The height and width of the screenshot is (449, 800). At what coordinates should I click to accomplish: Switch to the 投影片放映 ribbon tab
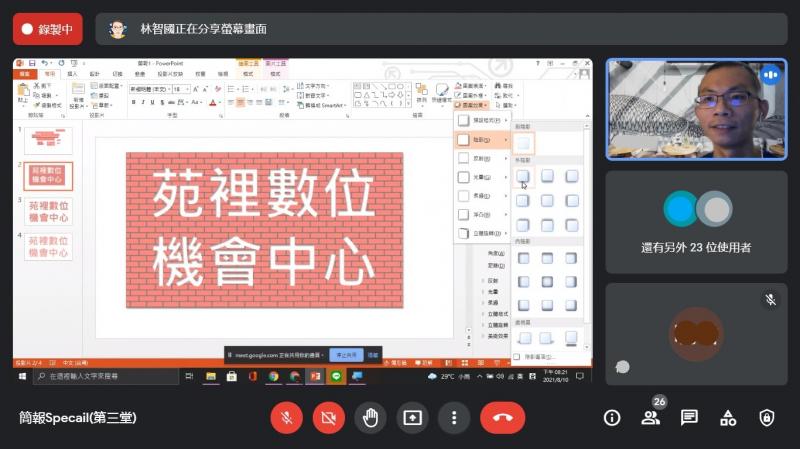pyautogui.click(x=170, y=74)
